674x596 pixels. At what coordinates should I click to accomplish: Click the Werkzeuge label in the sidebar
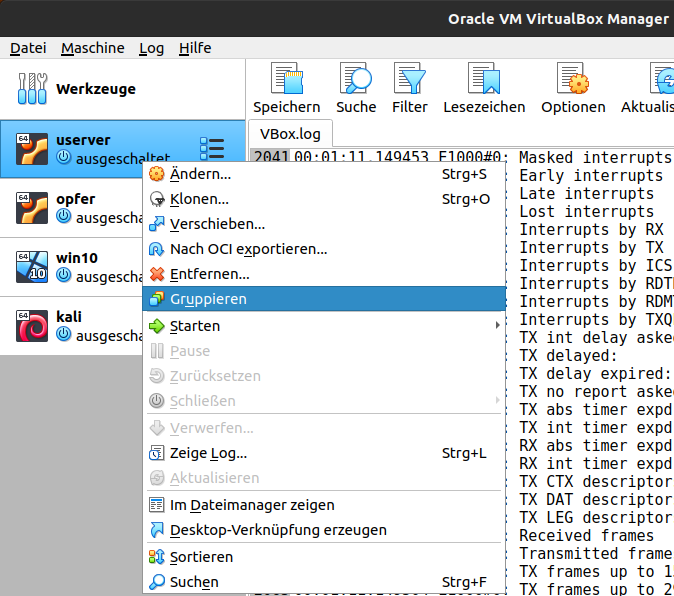(x=96, y=89)
